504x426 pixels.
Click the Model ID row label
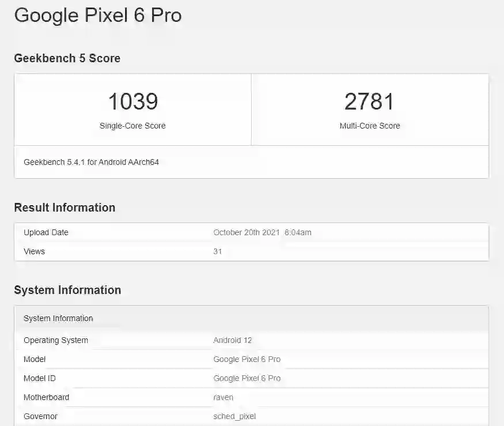coord(40,378)
